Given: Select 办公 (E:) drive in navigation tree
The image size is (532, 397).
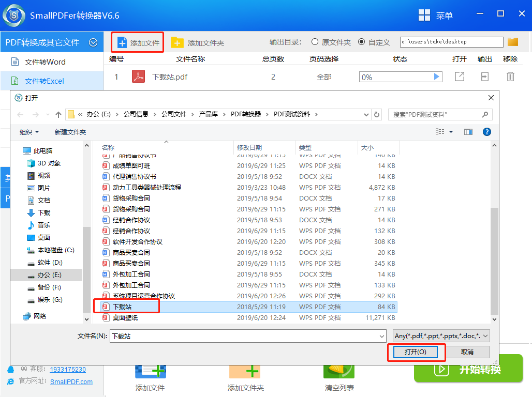Looking at the screenshot, I should [47, 275].
